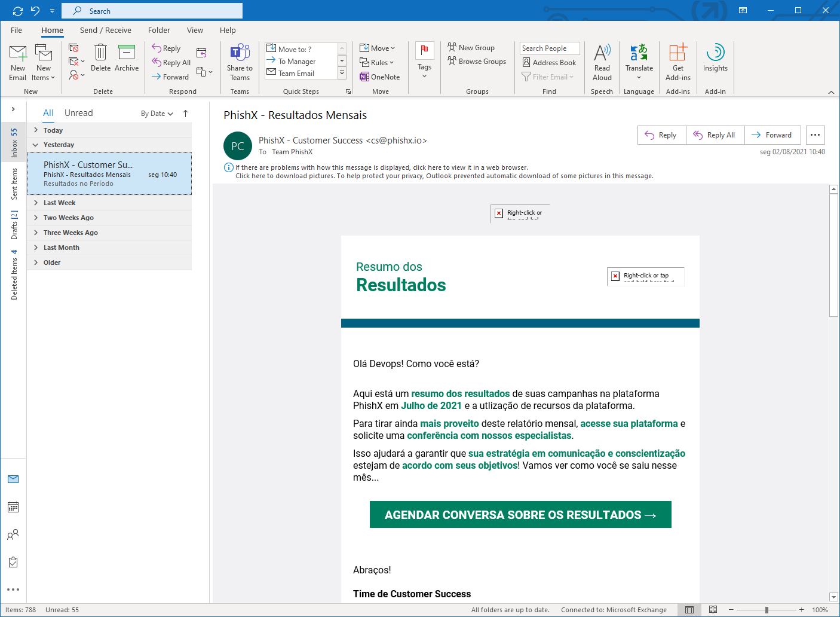Reverse the message sort order arrow
Viewport: 840px width, 617px height.
click(x=185, y=113)
